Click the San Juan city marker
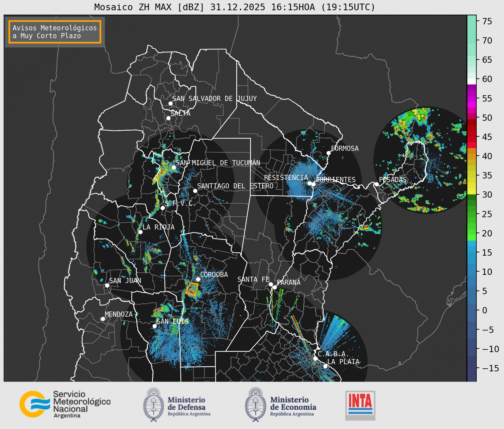The height and width of the screenshot is (429, 504). pyautogui.click(x=107, y=285)
